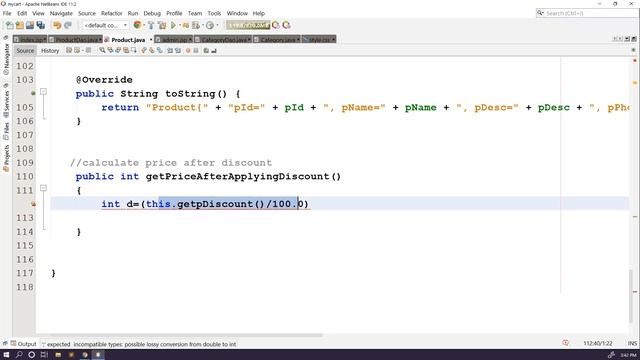Image resolution: width=640 pixels, height=360 pixels.
Task: Maximize the editor window button in tab bar
Action: point(633,39)
